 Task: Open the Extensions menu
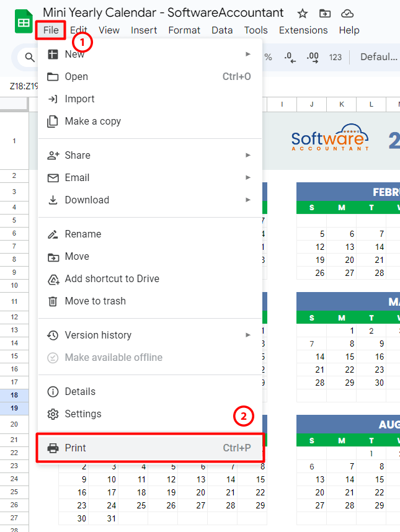303,30
